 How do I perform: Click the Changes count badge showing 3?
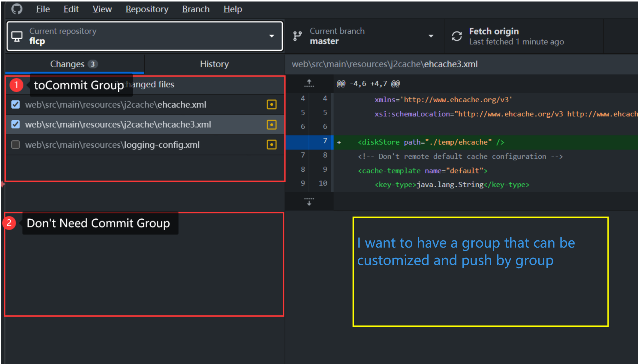click(x=93, y=64)
